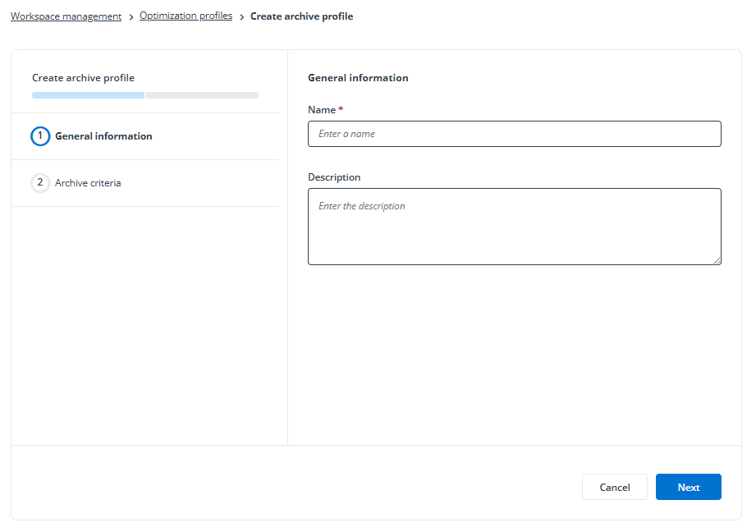Click the General information section heading
This screenshot has height=532, width=756.
(x=358, y=77)
